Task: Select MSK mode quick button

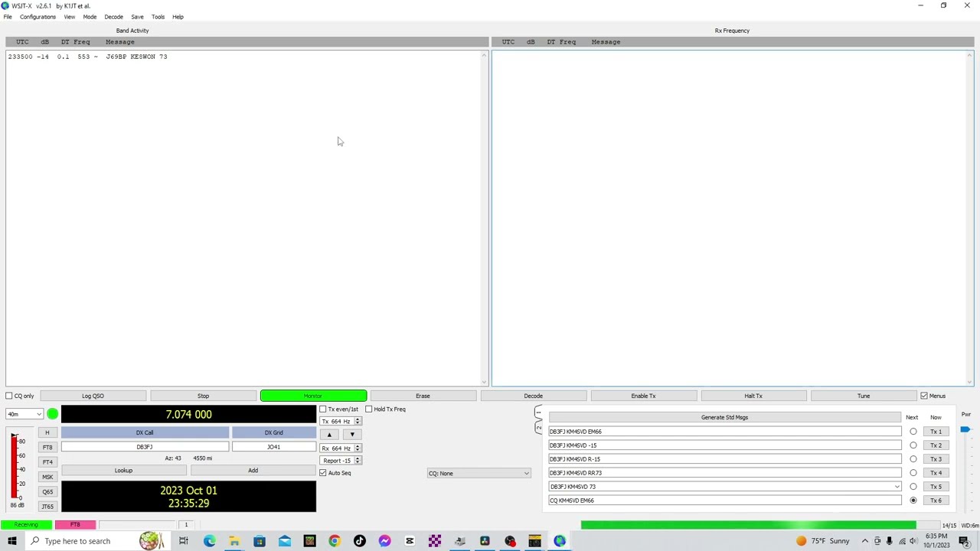Action: pyautogui.click(x=47, y=477)
